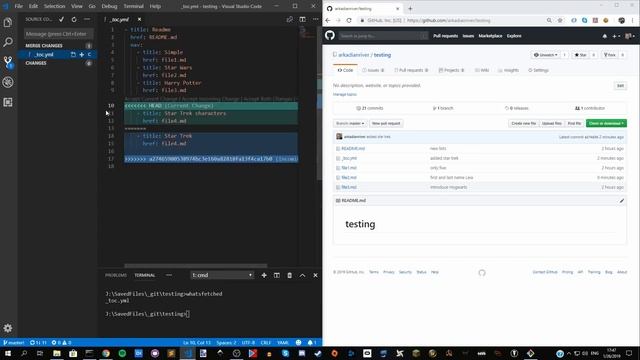Open the Search view in VS Code activity bar
The height and width of the screenshot is (360, 640).
(8, 42)
